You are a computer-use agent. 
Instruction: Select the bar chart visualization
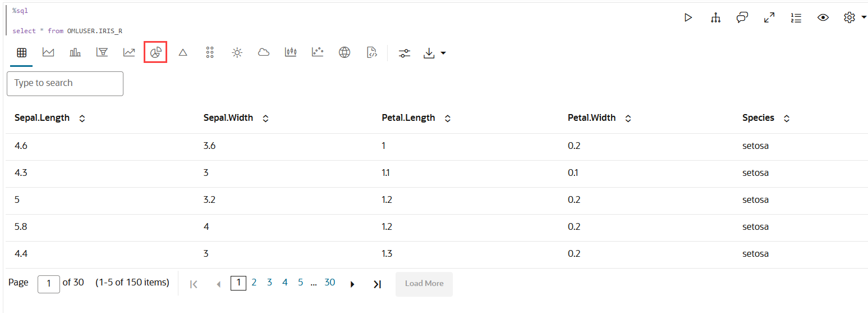pos(75,53)
